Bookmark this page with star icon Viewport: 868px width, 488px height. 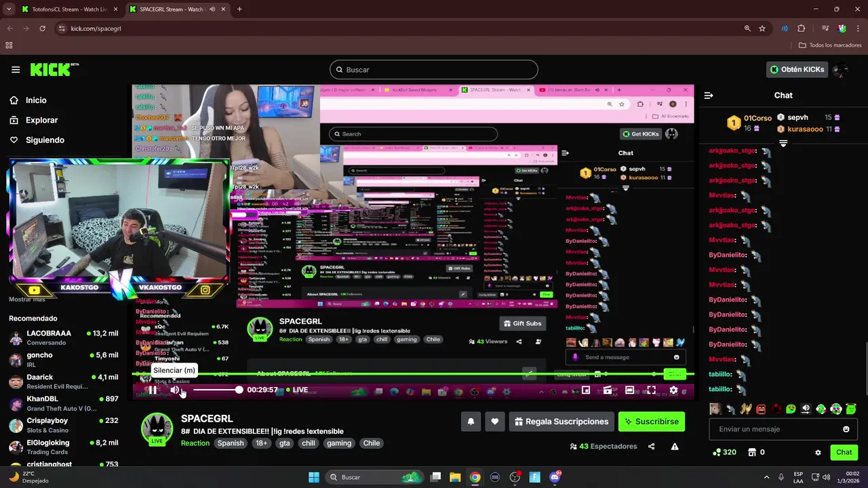[x=762, y=28]
